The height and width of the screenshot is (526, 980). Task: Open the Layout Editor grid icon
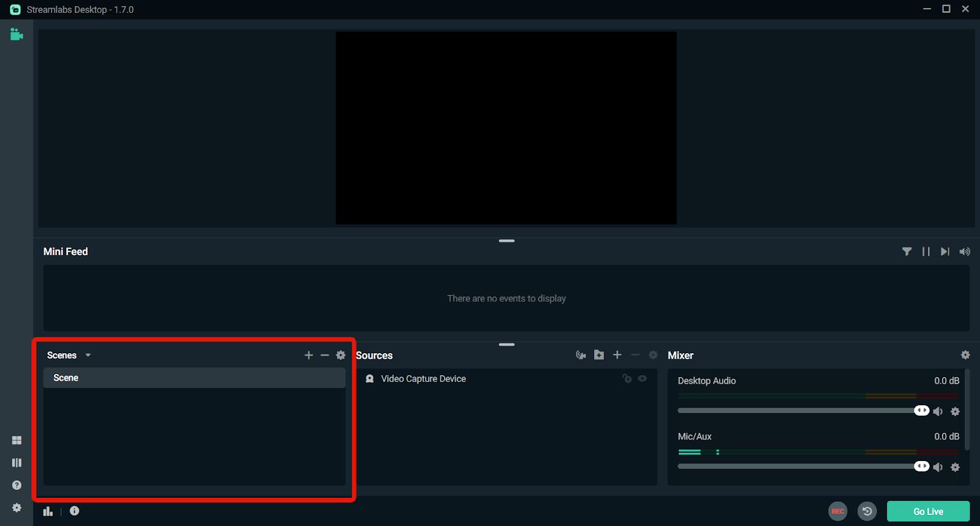point(17,440)
